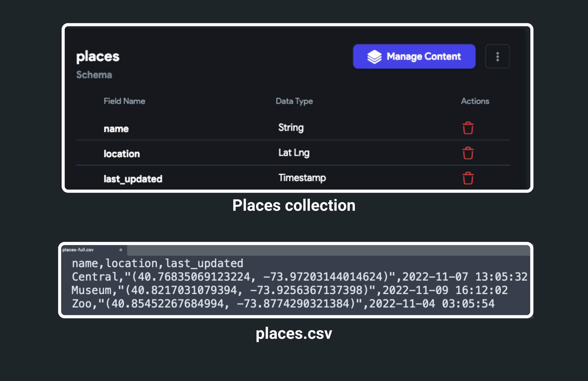This screenshot has width=588, height=381.
Task: Click the CSV header line in editor
Action: [157, 263]
